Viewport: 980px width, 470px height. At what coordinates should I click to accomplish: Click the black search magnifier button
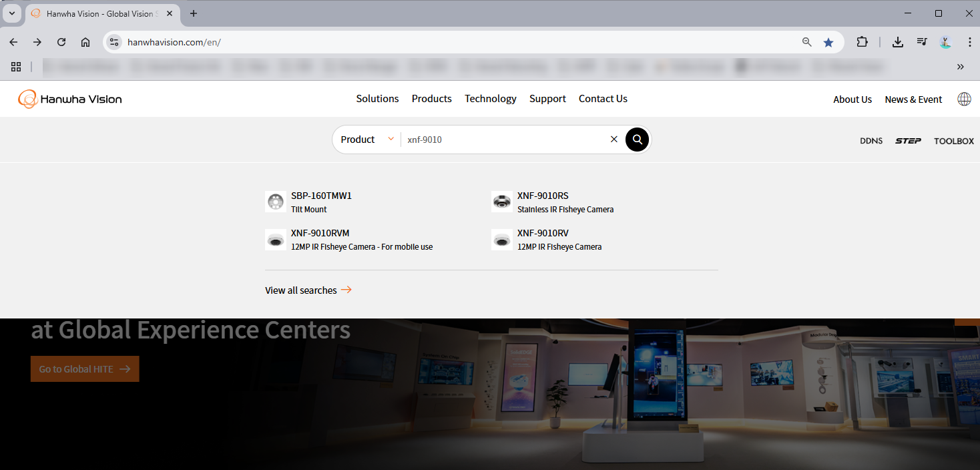pyautogui.click(x=637, y=140)
